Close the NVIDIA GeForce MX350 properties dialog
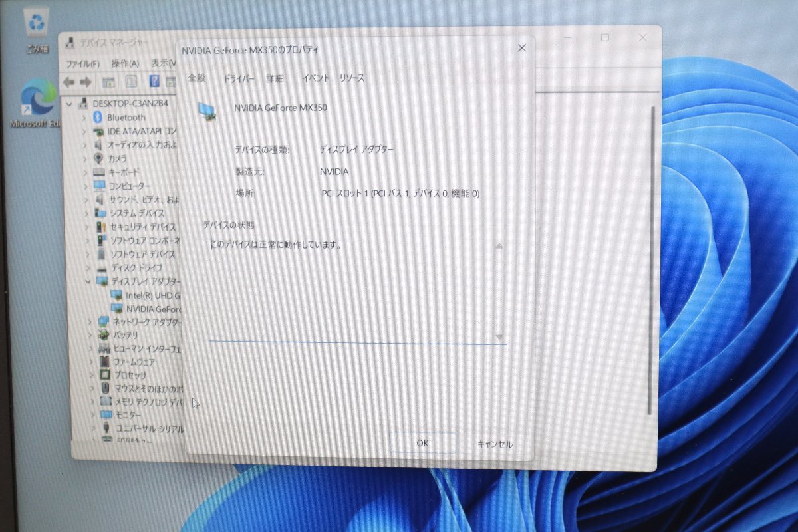Image resolution: width=798 pixels, height=532 pixels. click(x=522, y=47)
